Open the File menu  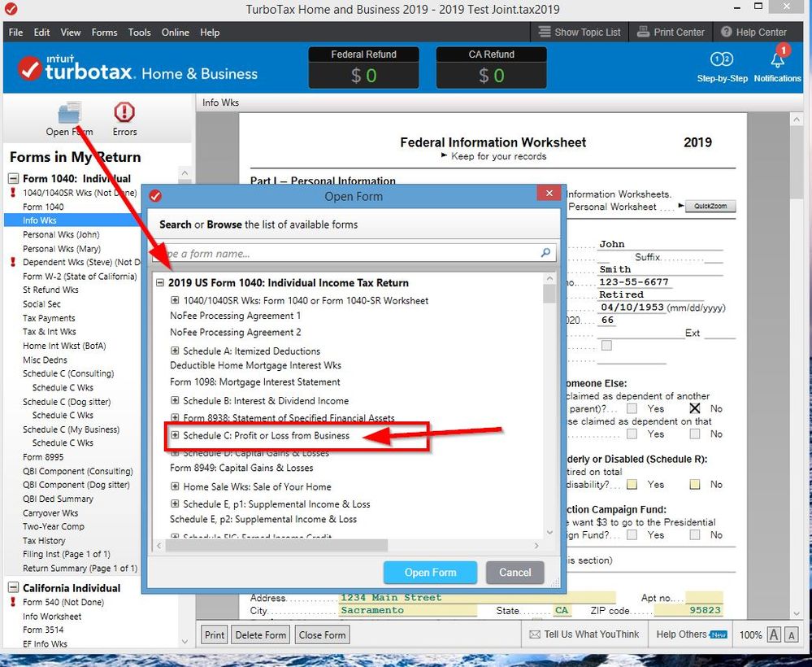click(x=15, y=33)
